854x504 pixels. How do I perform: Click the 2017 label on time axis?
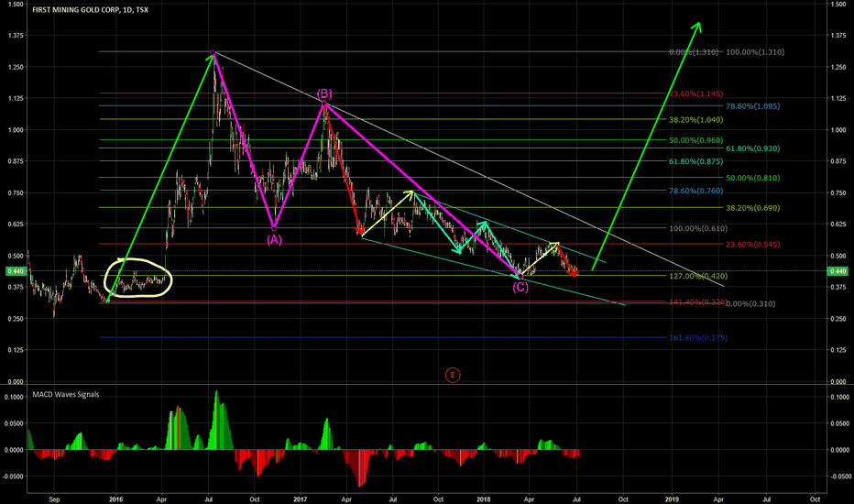pyautogui.click(x=301, y=499)
